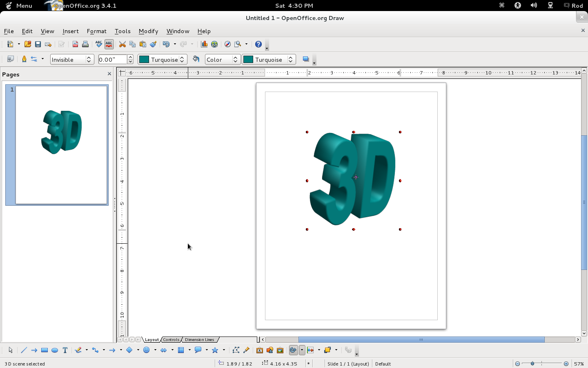Open the line color Turquoise dropdown
Screen dimensions: 588x368
[x=183, y=60]
